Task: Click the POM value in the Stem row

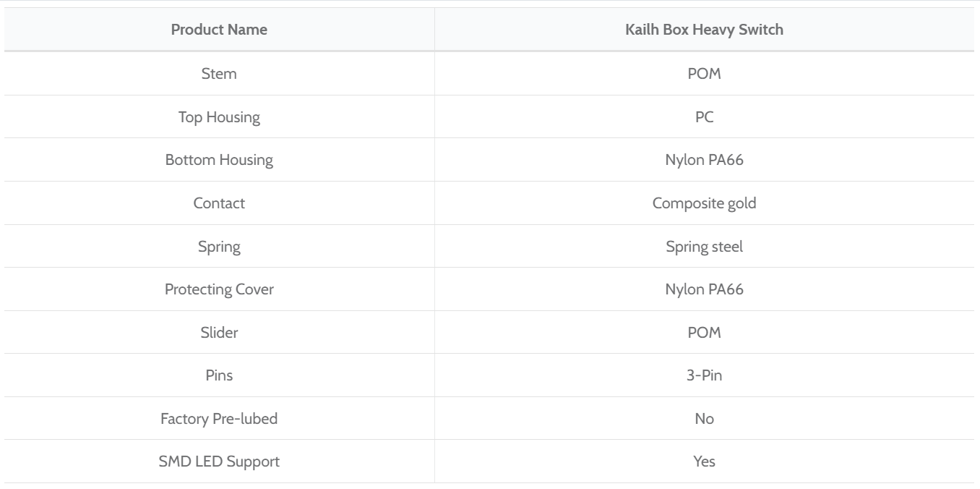Action: (x=704, y=74)
